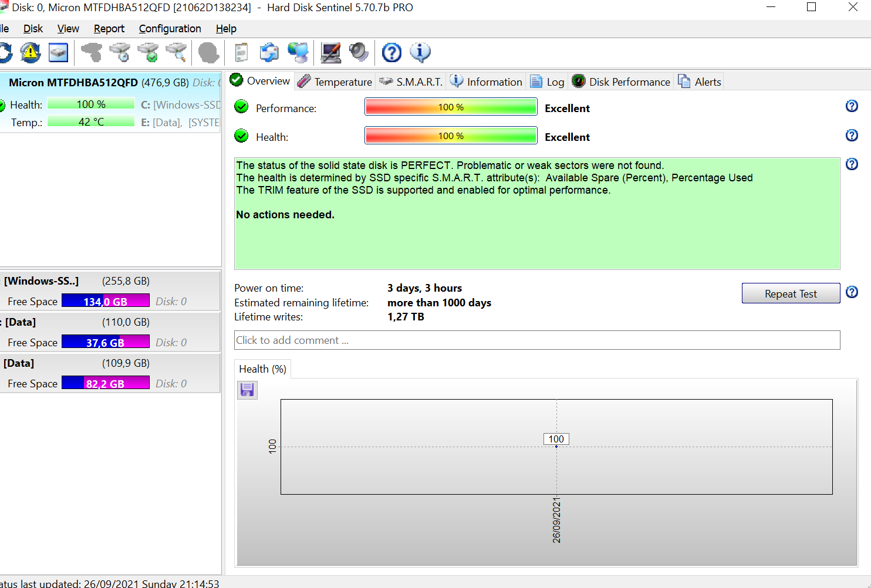Click the 82,2 GB free space bar
The image size is (871, 588).
tap(106, 383)
